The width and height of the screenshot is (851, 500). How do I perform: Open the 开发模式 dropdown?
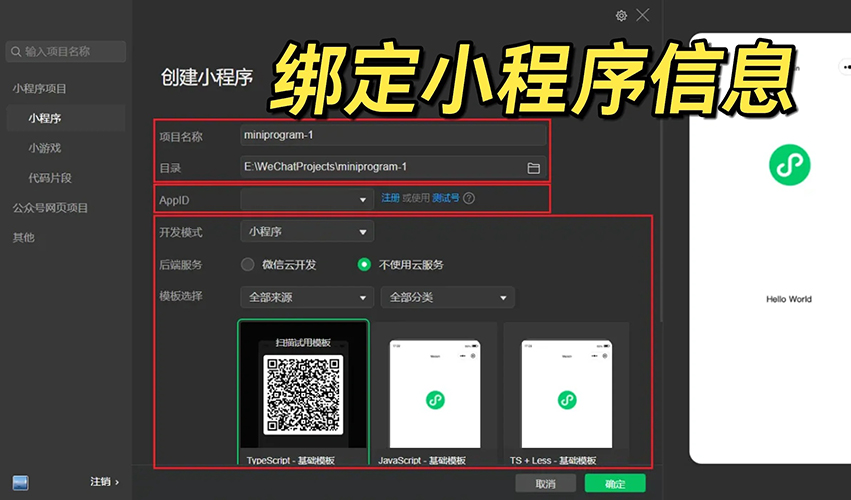(x=307, y=232)
